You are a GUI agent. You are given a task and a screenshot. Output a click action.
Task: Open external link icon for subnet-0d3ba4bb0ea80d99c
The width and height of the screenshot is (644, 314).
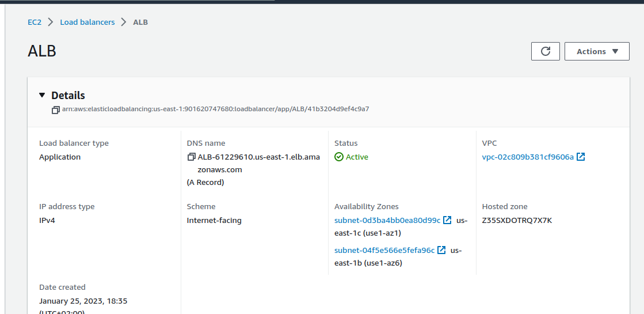pos(447,220)
